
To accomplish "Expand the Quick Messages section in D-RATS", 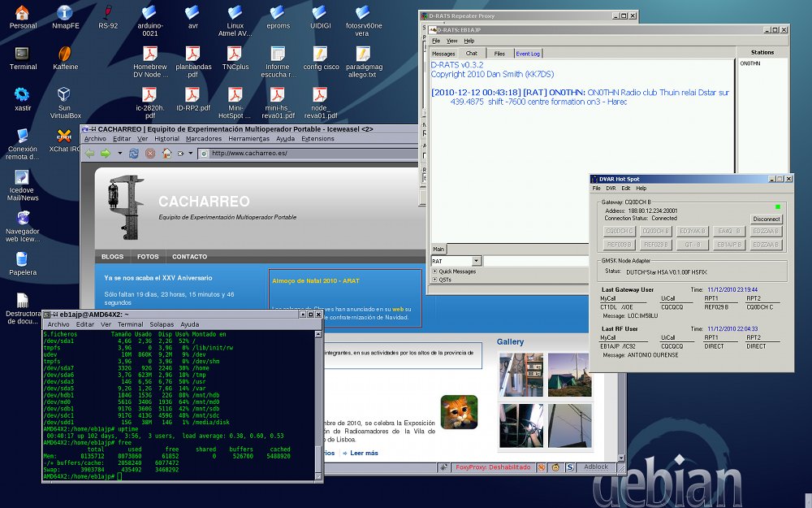I will pyautogui.click(x=454, y=271).
